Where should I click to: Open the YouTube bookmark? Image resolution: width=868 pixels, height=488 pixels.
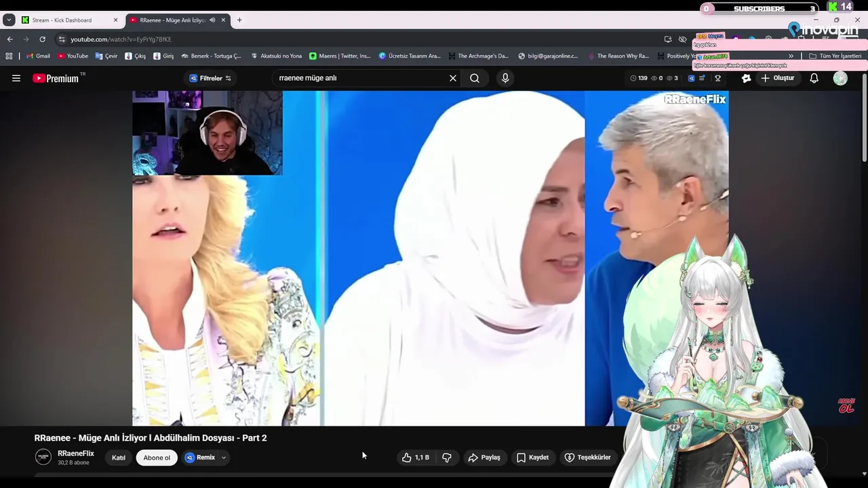coord(73,56)
